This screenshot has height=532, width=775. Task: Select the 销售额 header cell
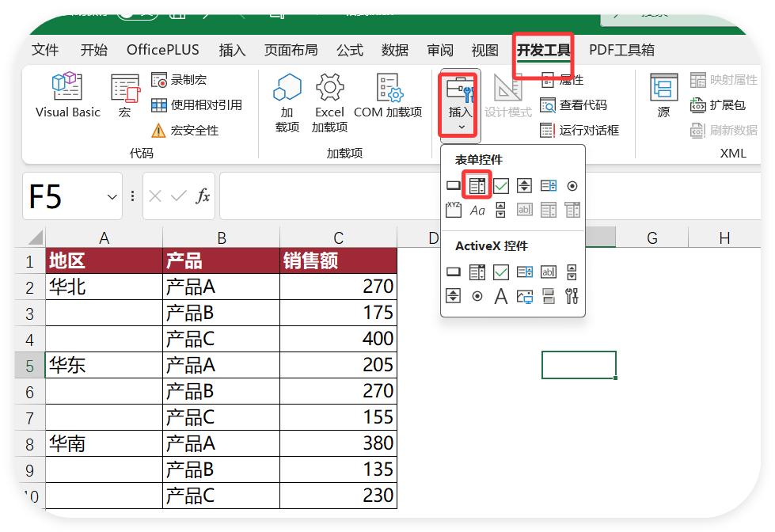339,260
